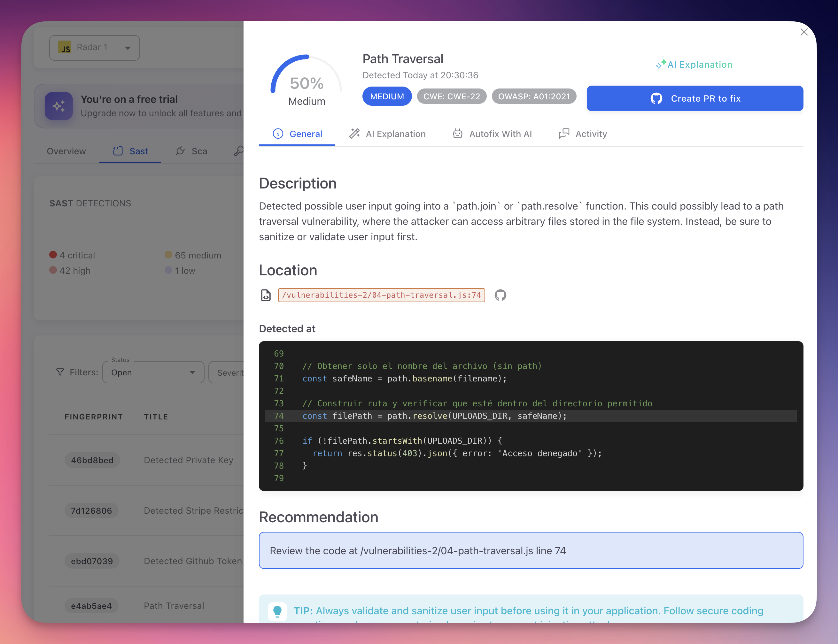Screen dimensions: 838x644
Task: Open the AI Explanation link at top right
Action: click(694, 65)
